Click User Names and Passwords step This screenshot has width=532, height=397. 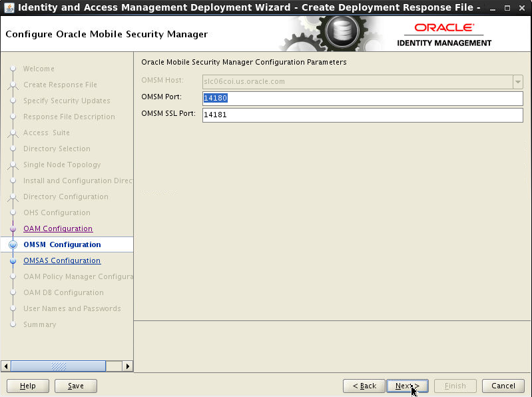(72, 308)
